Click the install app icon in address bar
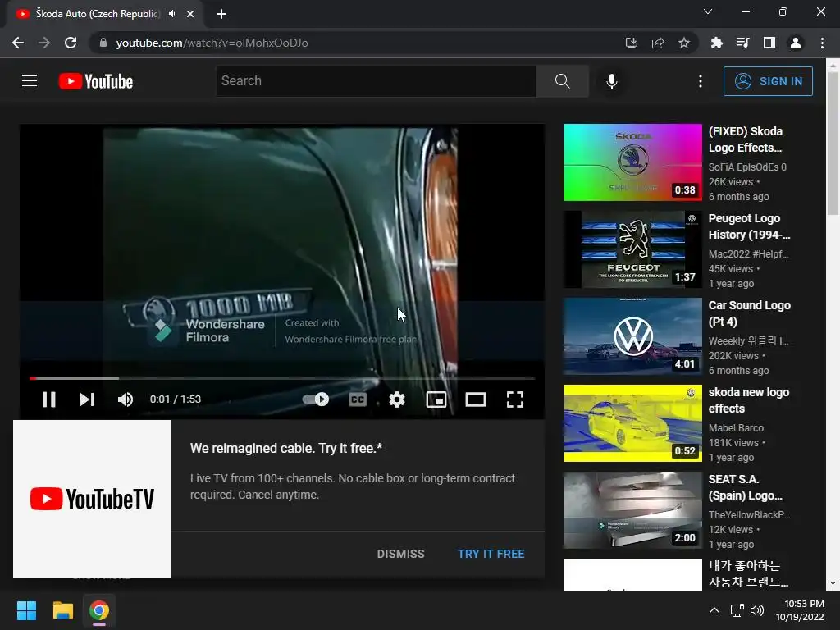Image resolution: width=840 pixels, height=630 pixels. tap(631, 43)
